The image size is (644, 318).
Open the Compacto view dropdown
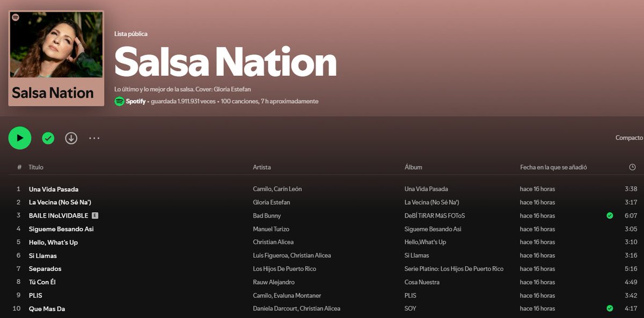pos(629,138)
